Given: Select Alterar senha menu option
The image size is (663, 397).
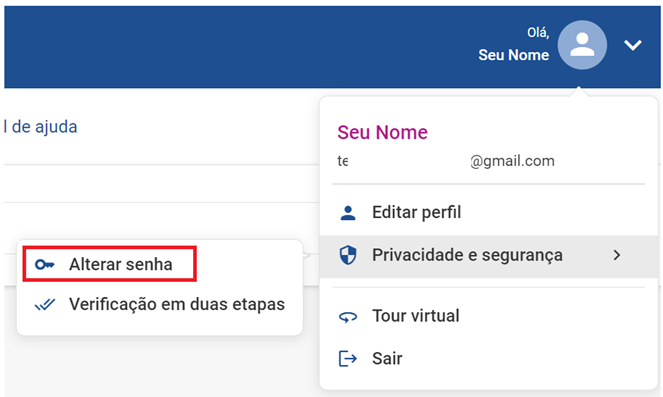Looking at the screenshot, I should [x=110, y=264].
